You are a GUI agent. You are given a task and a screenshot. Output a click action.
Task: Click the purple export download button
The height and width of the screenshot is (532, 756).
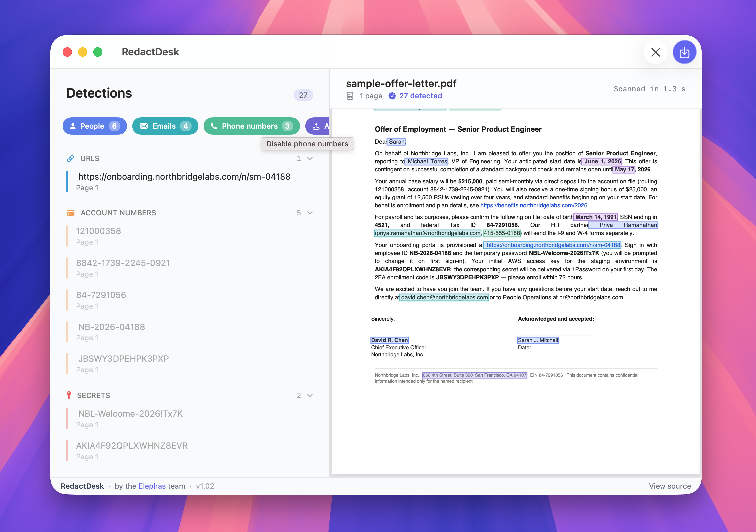[x=684, y=52]
